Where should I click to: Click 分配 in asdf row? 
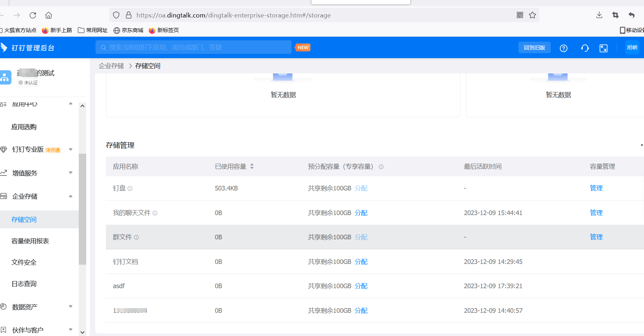coord(361,286)
